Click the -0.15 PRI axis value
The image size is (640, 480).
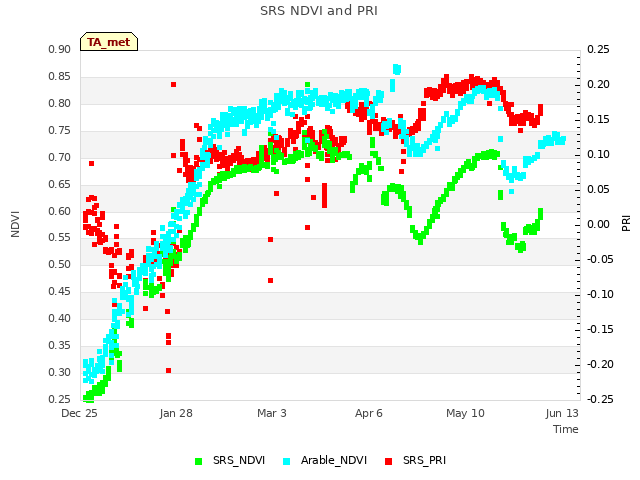coord(600,329)
